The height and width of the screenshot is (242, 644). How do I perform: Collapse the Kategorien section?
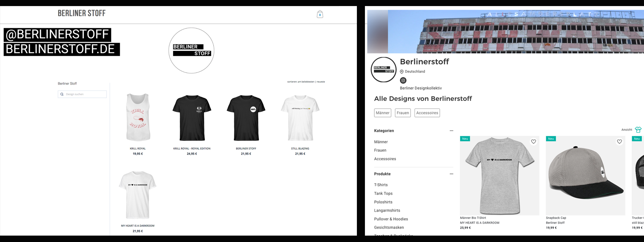451,131
